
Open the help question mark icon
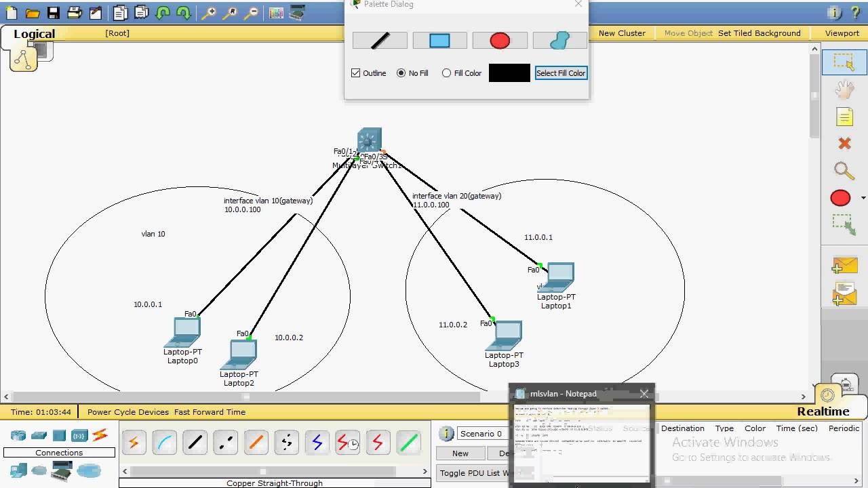coord(855,12)
